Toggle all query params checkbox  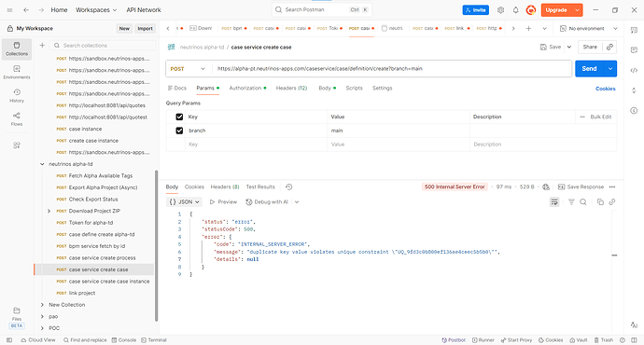click(179, 117)
